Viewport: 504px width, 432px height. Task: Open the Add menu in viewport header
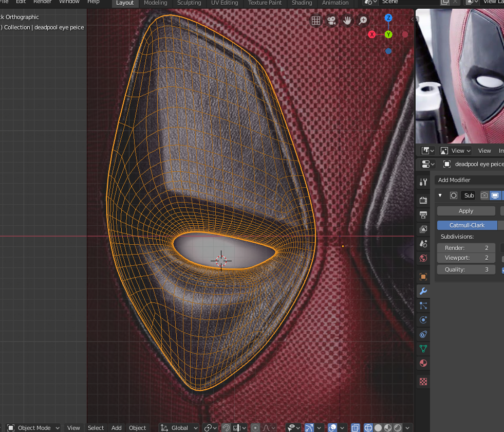coord(116,428)
